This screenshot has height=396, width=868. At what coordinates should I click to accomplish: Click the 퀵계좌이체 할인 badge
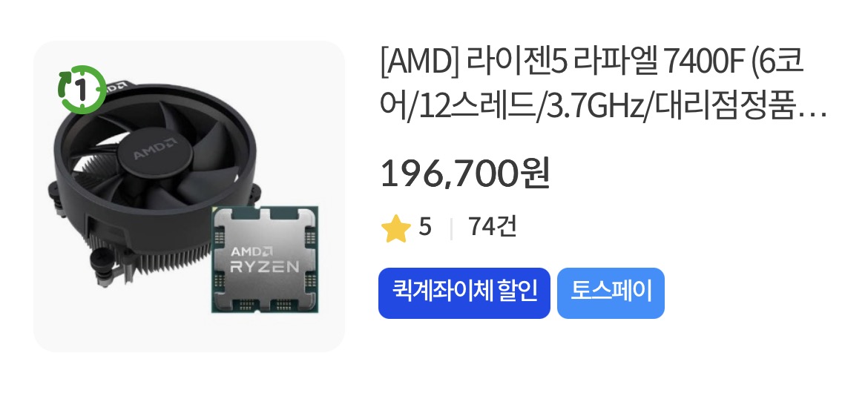click(x=464, y=293)
